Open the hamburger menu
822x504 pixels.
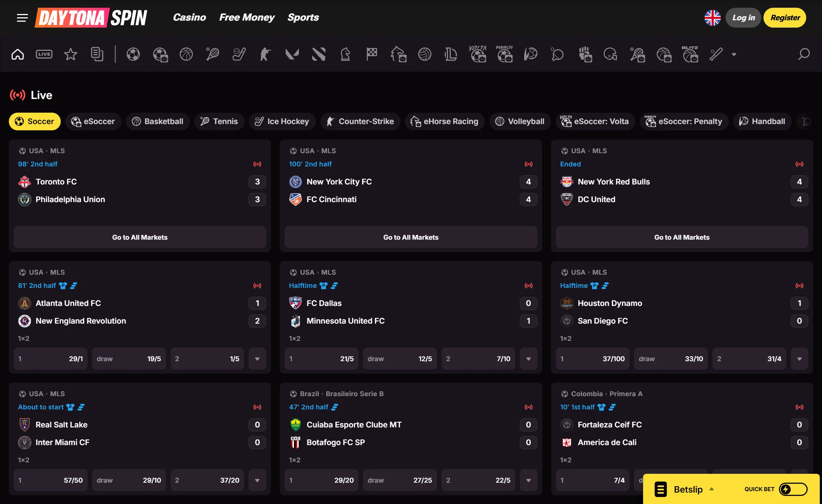pos(22,18)
